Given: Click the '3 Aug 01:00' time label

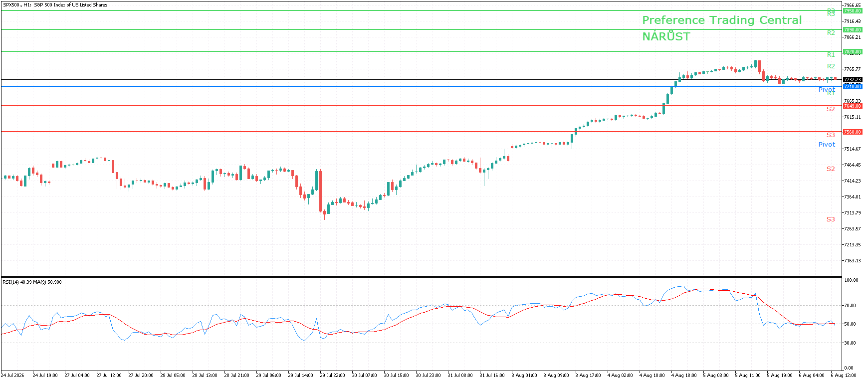Looking at the screenshot, I should 524,376.
